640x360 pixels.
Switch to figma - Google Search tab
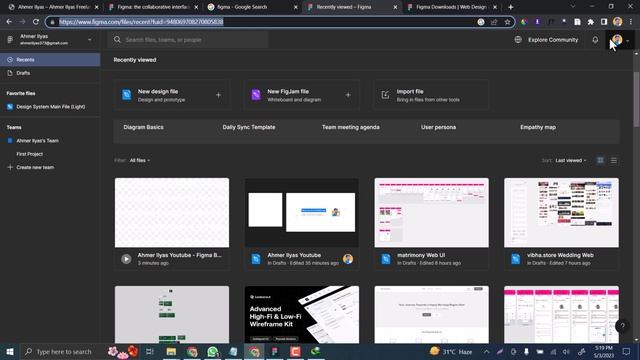coord(253,7)
